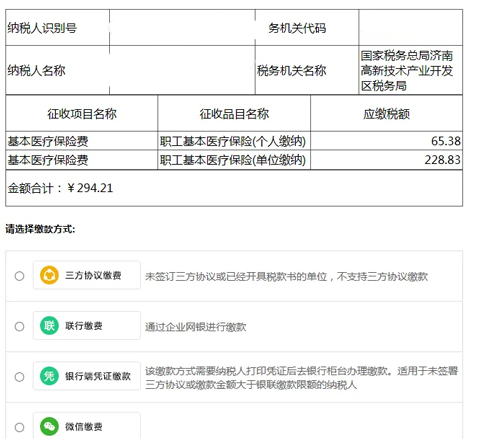Viewport: 480px width, 439px height.
Task: Choose the 微信缴费 payment button
Action: point(87,426)
